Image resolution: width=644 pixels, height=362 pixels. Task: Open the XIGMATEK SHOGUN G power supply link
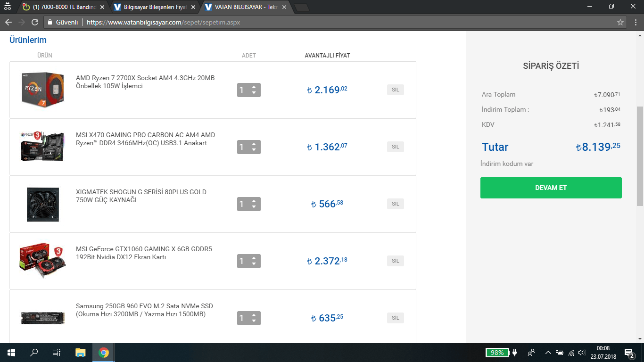click(x=141, y=196)
